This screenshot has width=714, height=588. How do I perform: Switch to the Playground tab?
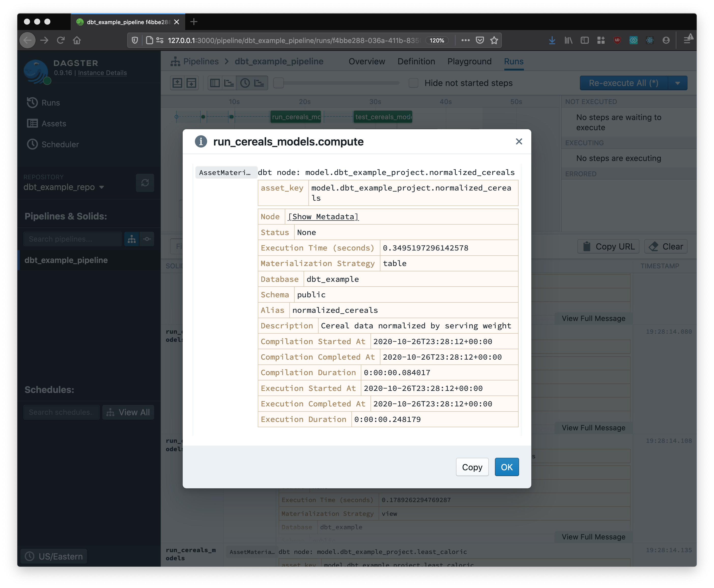(x=469, y=61)
